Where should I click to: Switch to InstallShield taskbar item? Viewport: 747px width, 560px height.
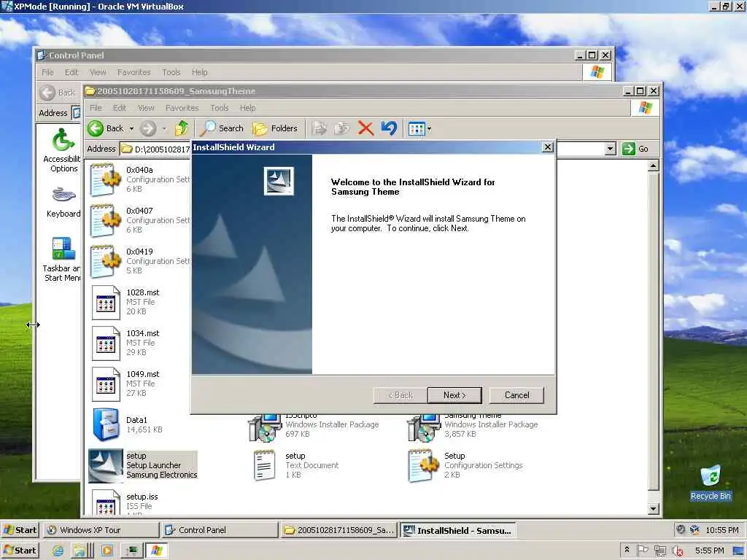click(457, 530)
